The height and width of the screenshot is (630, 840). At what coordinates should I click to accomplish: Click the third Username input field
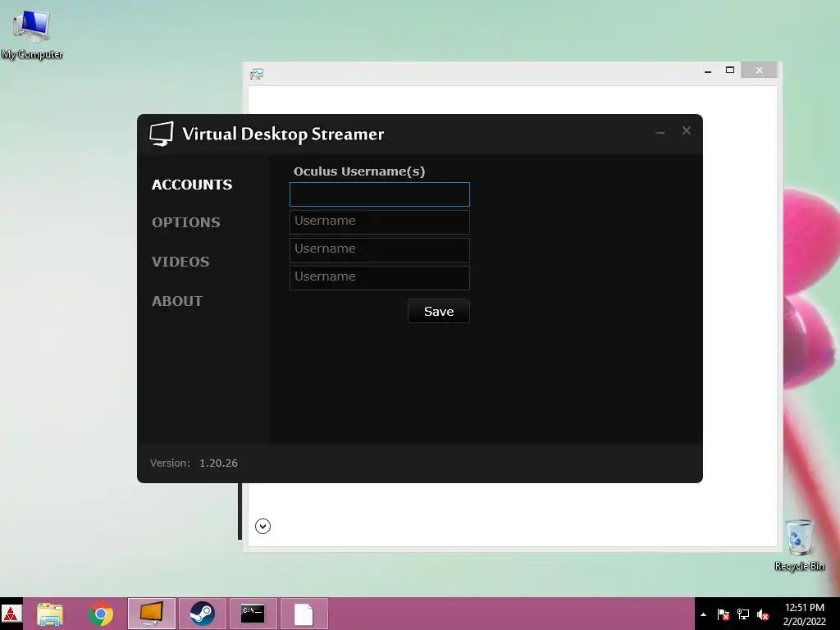[x=379, y=249]
